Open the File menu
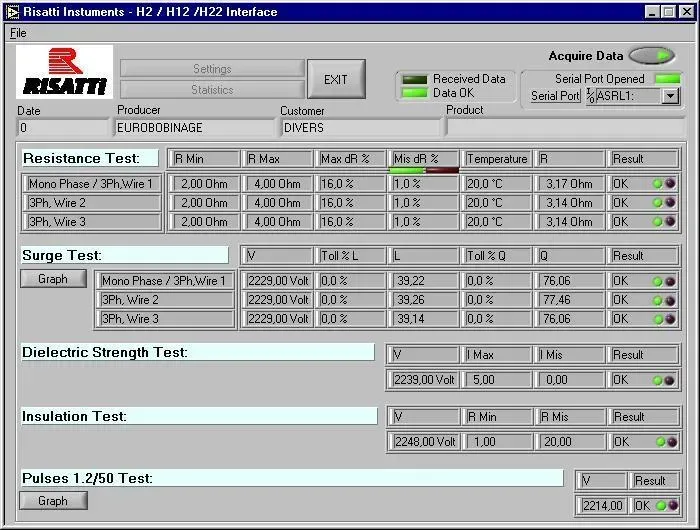The height and width of the screenshot is (530, 700). (18, 33)
